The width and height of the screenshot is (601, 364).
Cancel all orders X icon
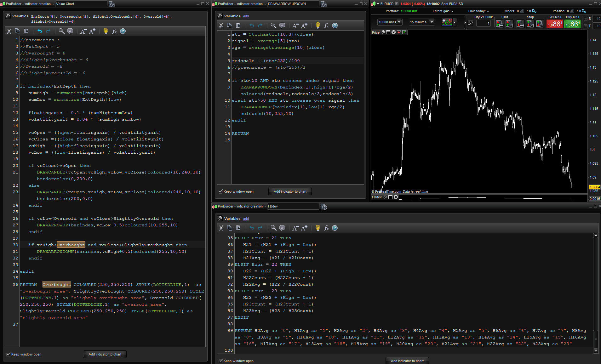tap(522, 11)
